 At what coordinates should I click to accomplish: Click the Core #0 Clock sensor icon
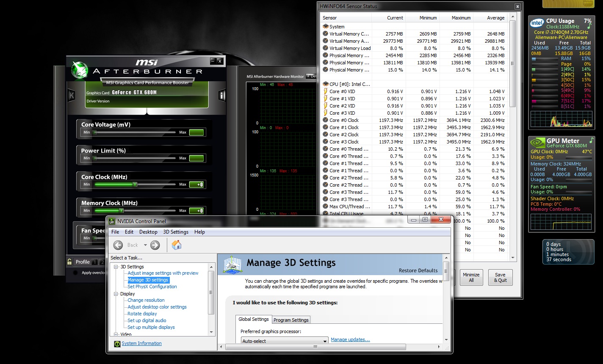(326, 120)
